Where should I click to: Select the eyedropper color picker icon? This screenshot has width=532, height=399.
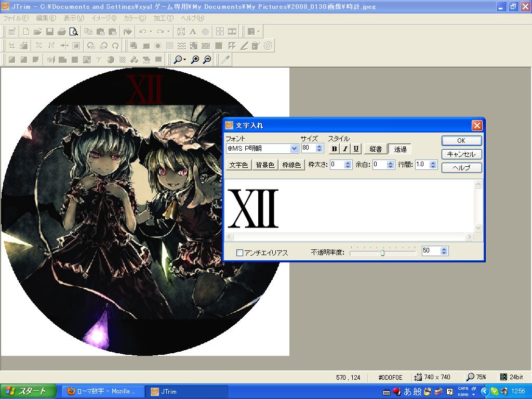[x=225, y=60]
